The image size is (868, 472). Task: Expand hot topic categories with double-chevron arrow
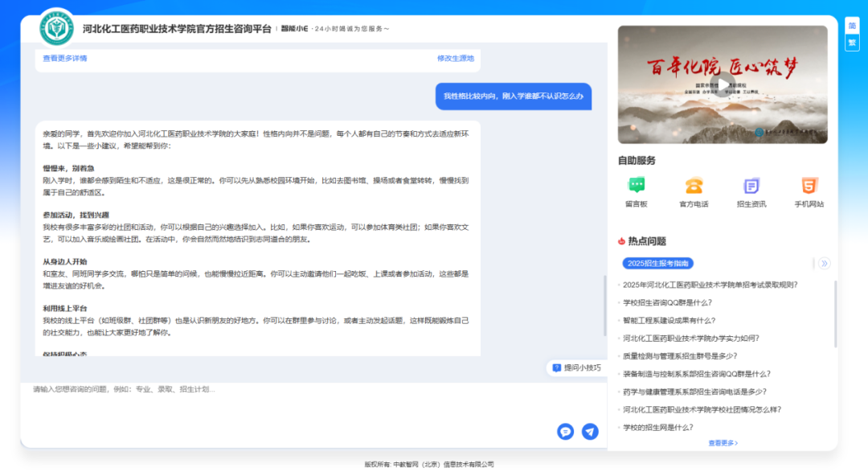824,263
